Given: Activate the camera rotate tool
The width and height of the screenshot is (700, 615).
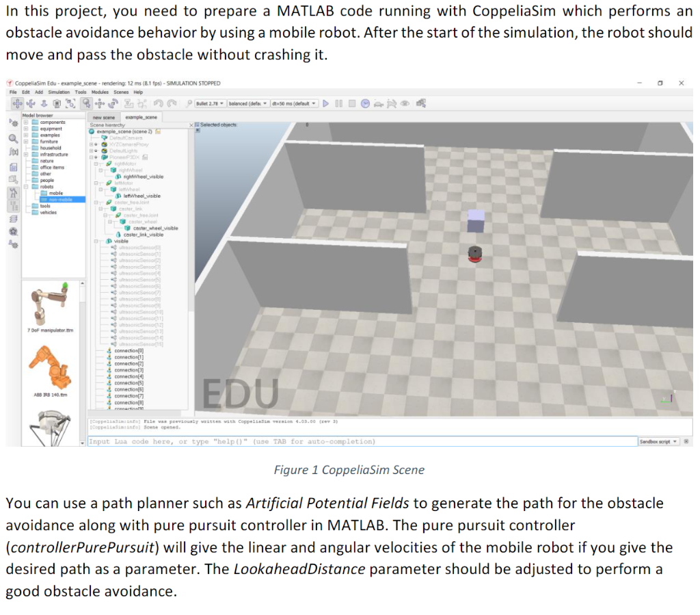Looking at the screenshot, I should click(31, 103).
